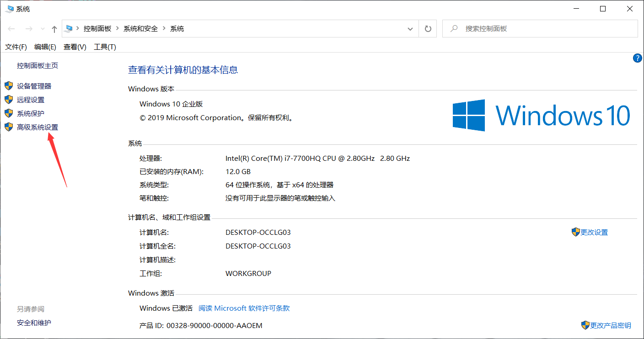Go up one level with Up arrow
Screen dimensions: 644x339
[x=54, y=29]
